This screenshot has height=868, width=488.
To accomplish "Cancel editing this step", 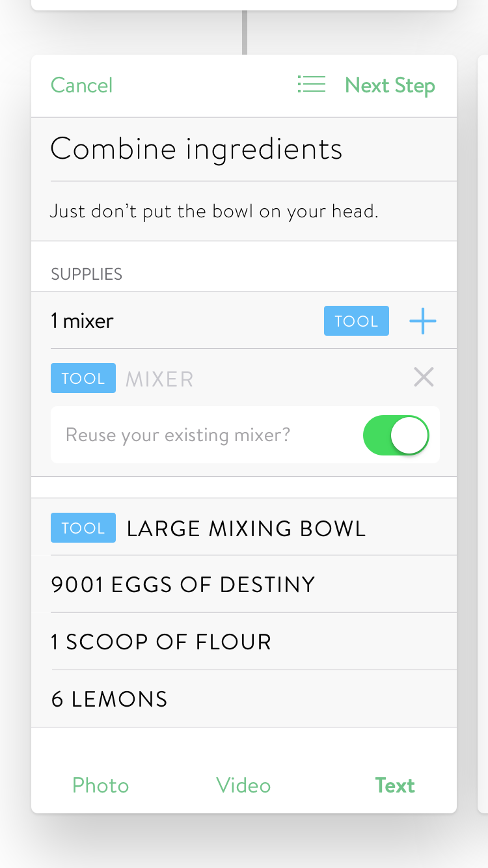I will coord(81,85).
